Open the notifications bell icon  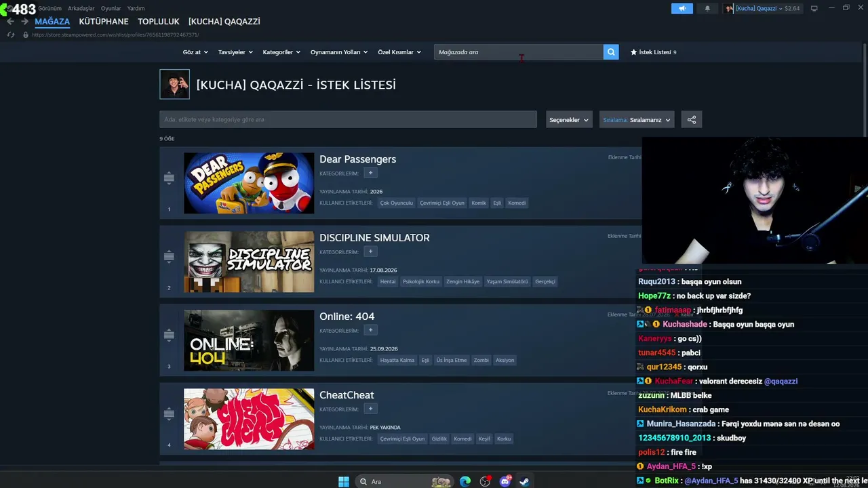tap(707, 8)
